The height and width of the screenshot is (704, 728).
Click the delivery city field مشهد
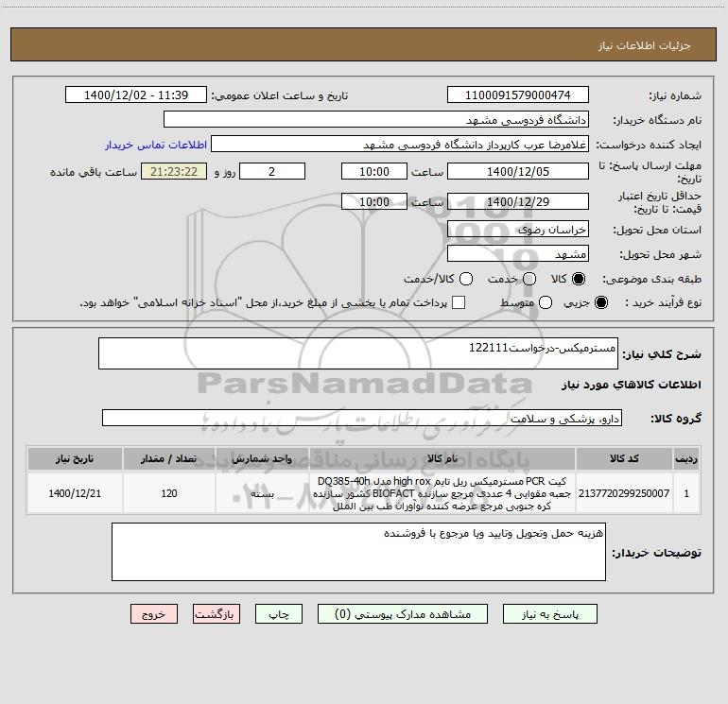coord(518,253)
